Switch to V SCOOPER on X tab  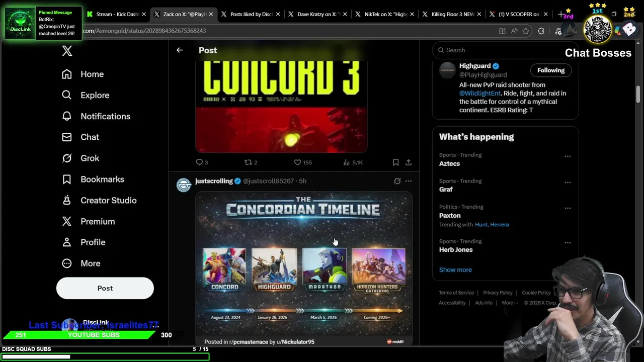click(x=518, y=14)
